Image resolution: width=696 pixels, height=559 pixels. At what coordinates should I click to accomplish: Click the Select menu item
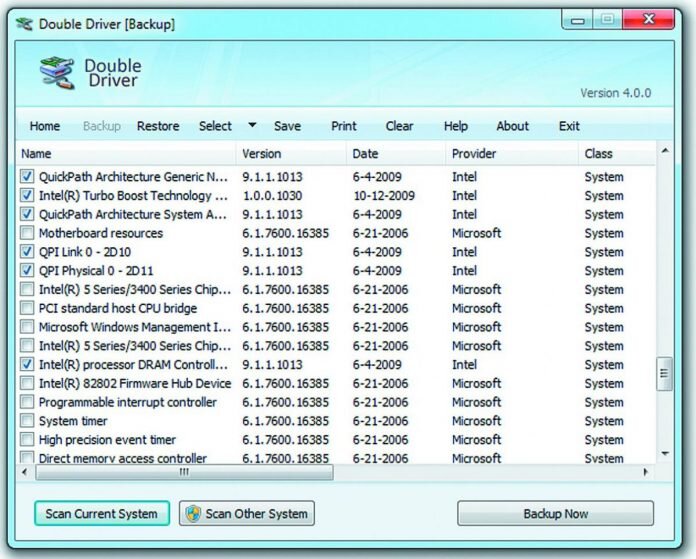point(215,126)
